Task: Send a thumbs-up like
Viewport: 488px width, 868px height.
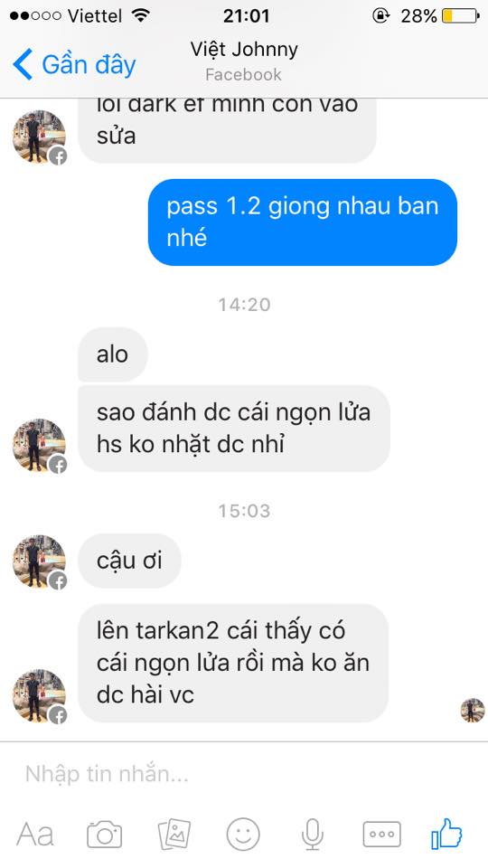Action: click(x=446, y=833)
